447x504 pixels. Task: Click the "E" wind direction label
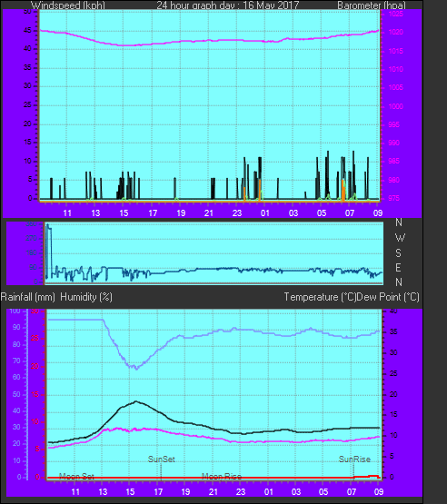[399, 267]
